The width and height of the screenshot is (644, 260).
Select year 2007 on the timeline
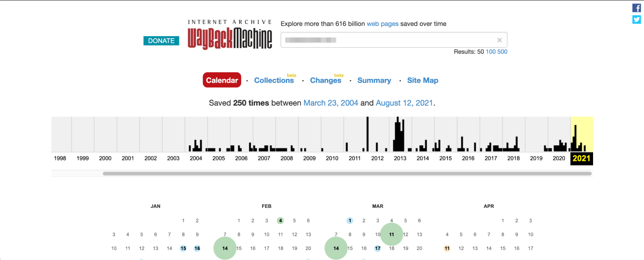point(264,158)
